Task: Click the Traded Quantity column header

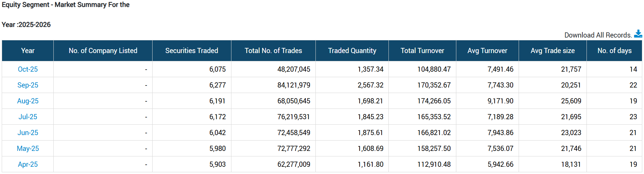Action: (352, 51)
